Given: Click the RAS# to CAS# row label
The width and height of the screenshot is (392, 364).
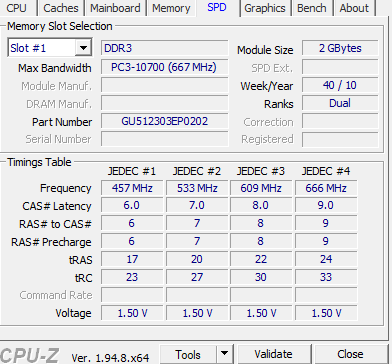Looking at the screenshot, I should pyautogui.click(x=55, y=224).
